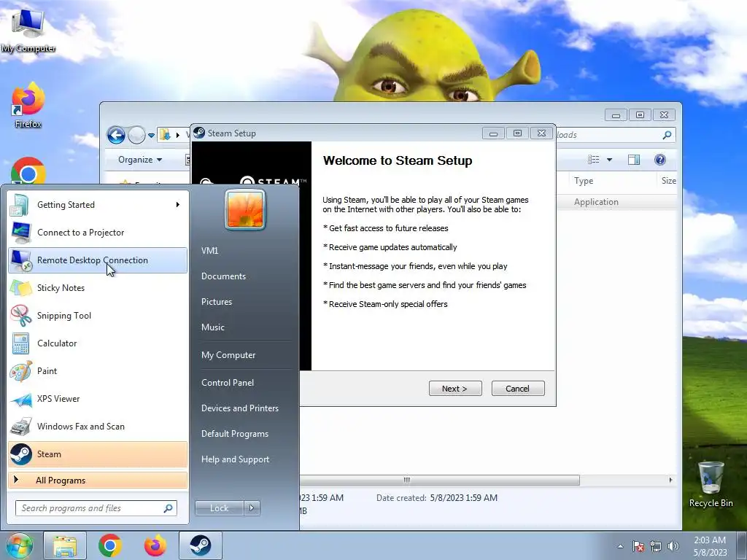Viewport: 747px width, 560px height.
Task: Click the volume speaker tray icon
Action: pyautogui.click(x=673, y=546)
